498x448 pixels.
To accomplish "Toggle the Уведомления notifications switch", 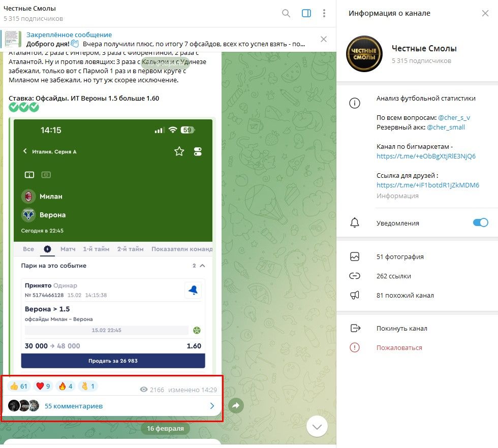I will [x=480, y=222].
